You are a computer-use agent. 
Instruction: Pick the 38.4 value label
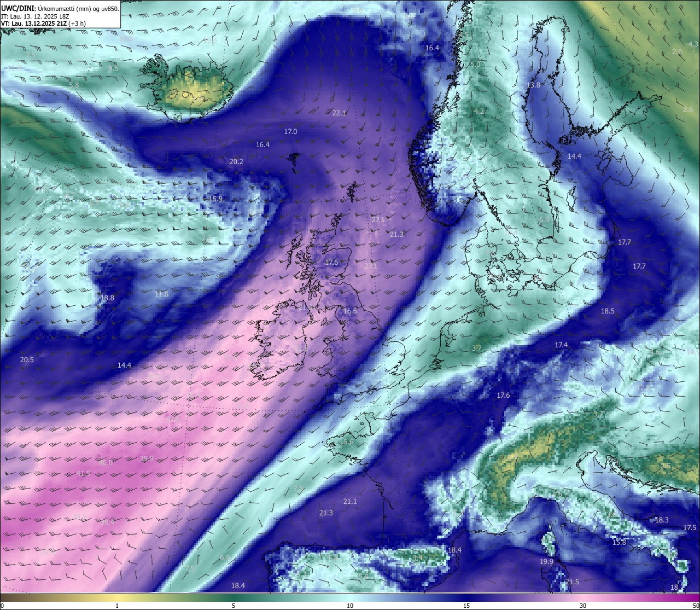click(x=107, y=522)
